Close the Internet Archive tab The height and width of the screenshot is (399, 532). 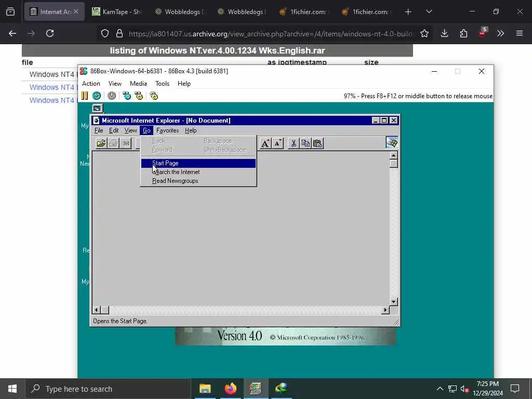pos(76,11)
